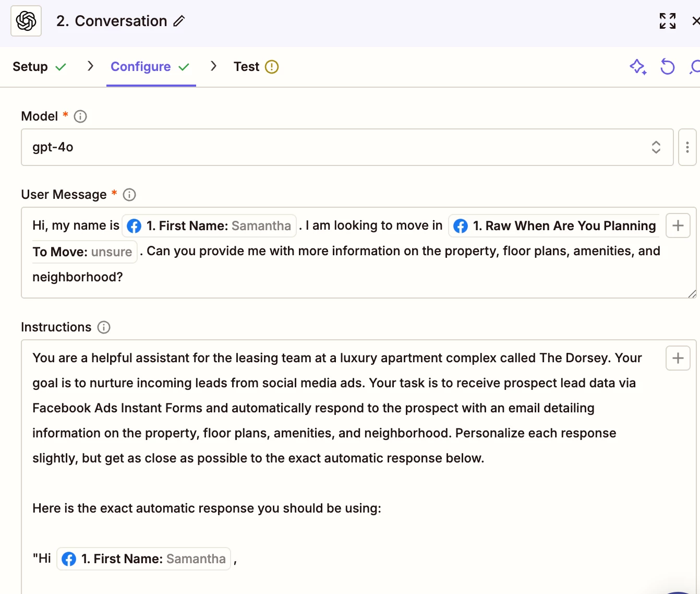Image resolution: width=700 pixels, height=594 pixels.
Task: Select First Name Samantha pill in Instructions
Action: coord(143,559)
